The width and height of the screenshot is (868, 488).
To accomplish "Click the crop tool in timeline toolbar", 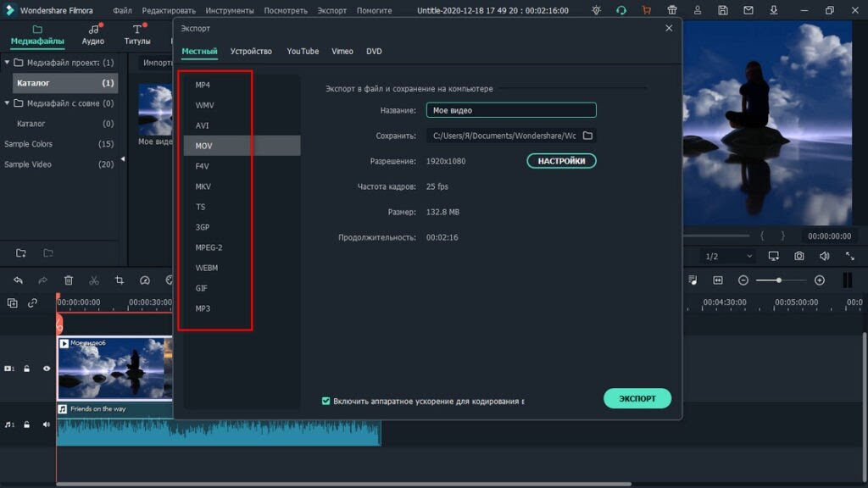I will point(120,280).
